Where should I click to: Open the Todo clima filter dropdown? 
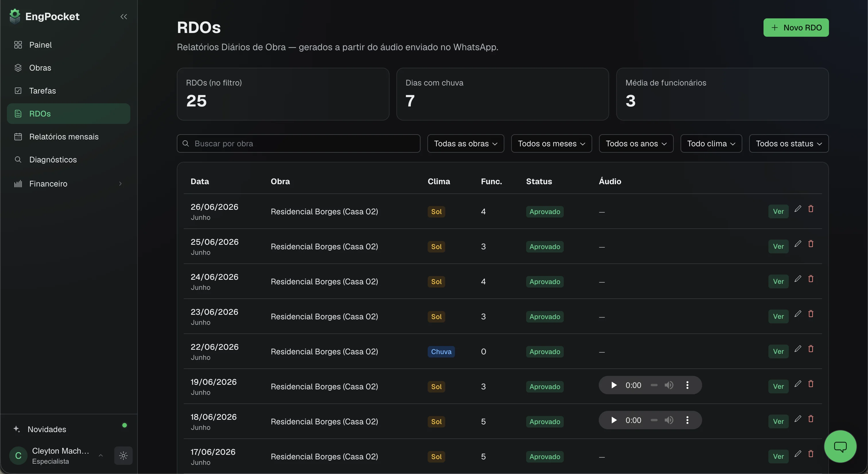pyautogui.click(x=711, y=143)
